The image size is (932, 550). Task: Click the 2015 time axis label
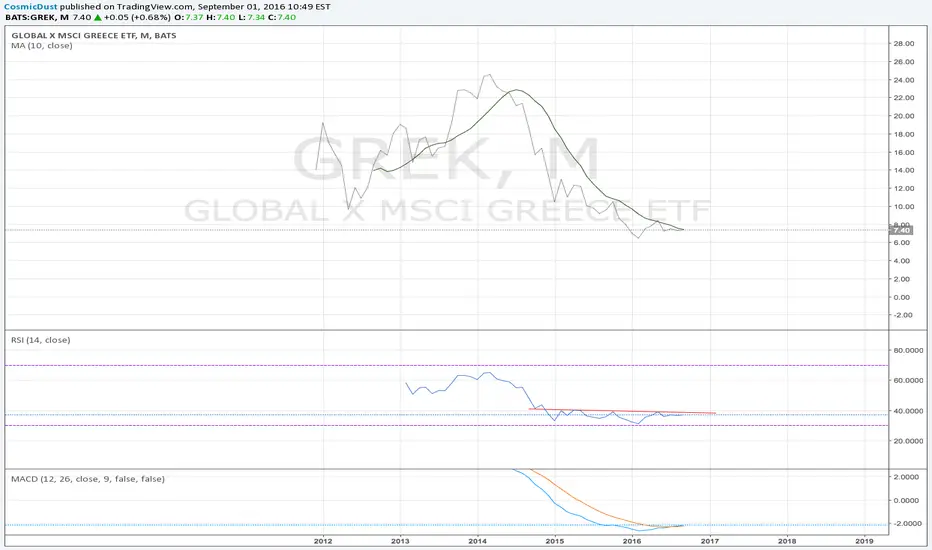(x=555, y=541)
